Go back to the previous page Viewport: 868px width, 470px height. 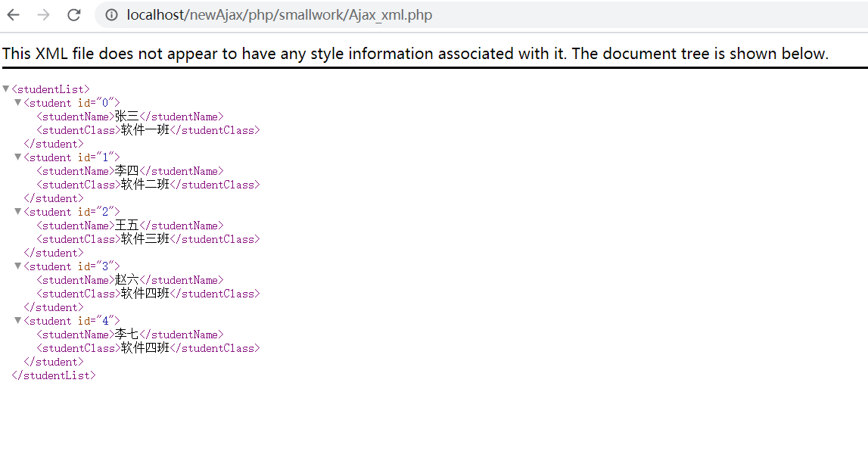pos(14,15)
